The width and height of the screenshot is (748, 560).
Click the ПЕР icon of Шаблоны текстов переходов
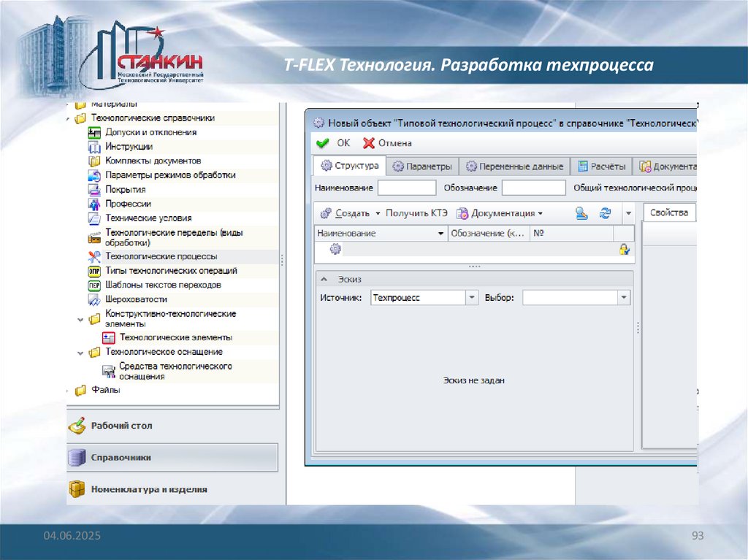click(94, 285)
